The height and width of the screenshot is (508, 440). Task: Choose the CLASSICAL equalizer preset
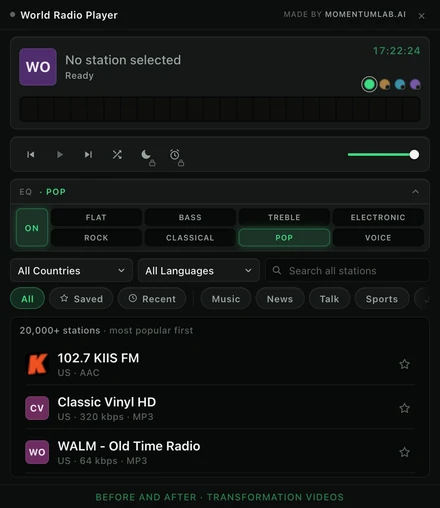[190, 238]
